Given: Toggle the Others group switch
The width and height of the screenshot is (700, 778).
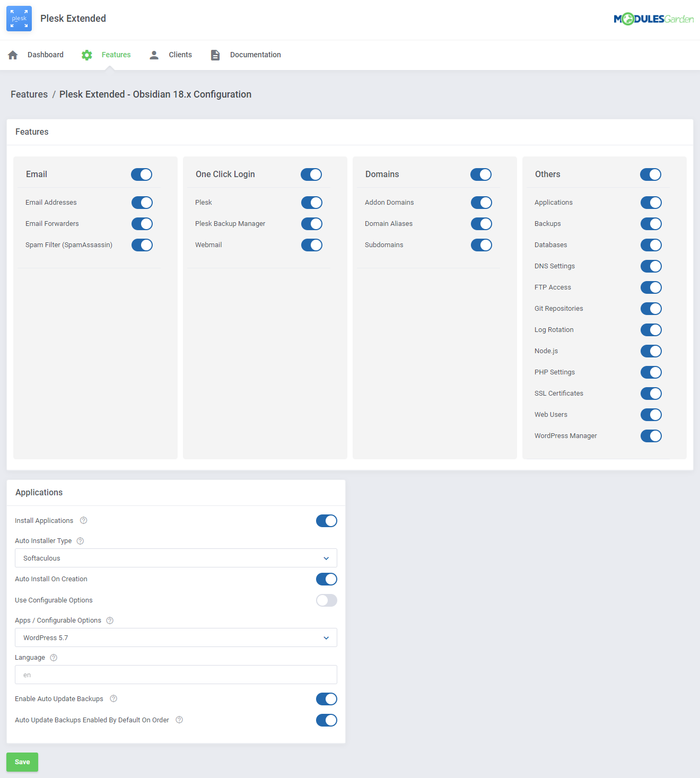Looking at the screenshot, I should (x=651, y=174).
